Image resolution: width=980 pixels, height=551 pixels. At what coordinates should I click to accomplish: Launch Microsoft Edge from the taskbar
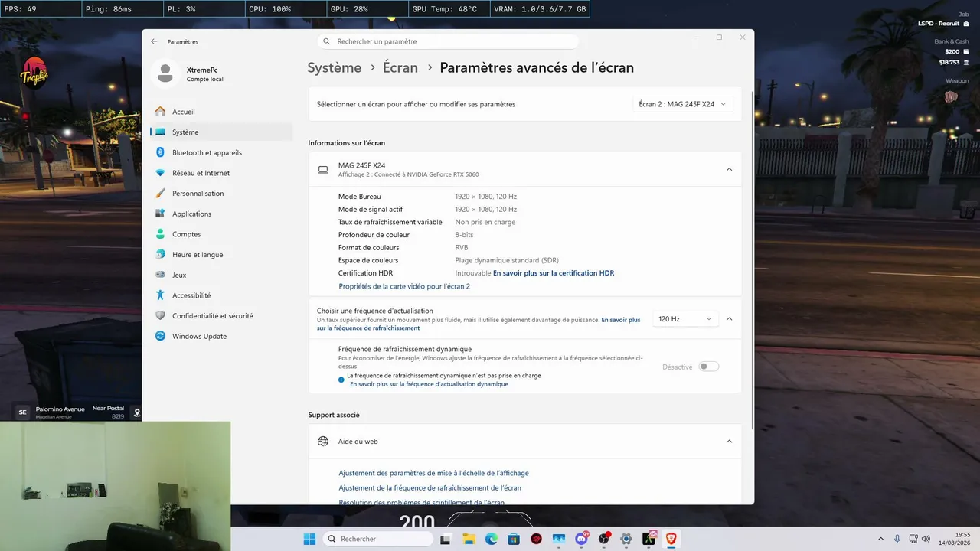[491, 539]
